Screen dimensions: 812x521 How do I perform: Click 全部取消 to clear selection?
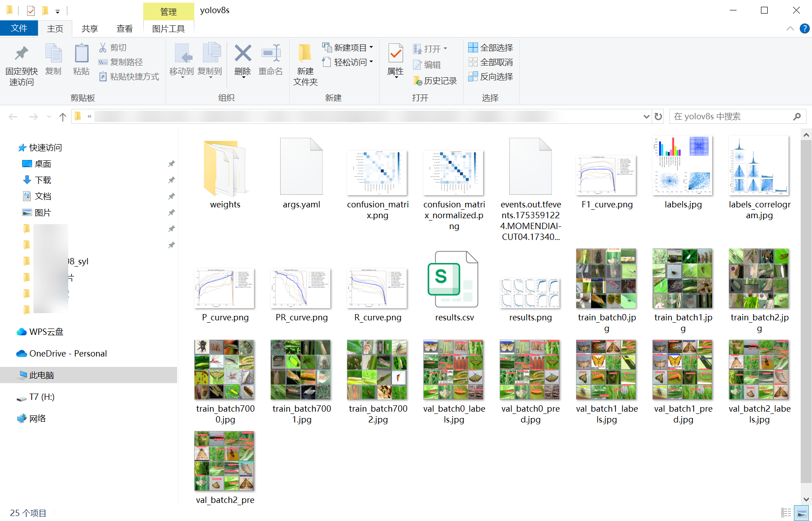(491, 62)
